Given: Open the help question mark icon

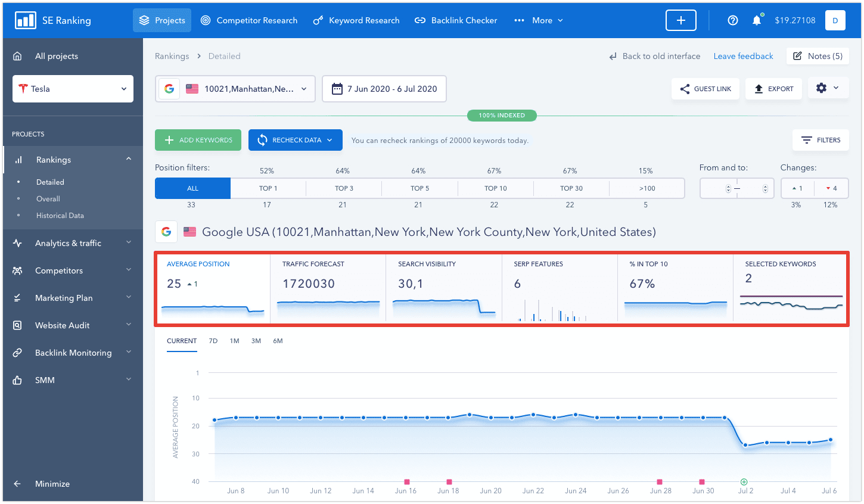Looking at the screenshot, I should click(x=733, y=20).
